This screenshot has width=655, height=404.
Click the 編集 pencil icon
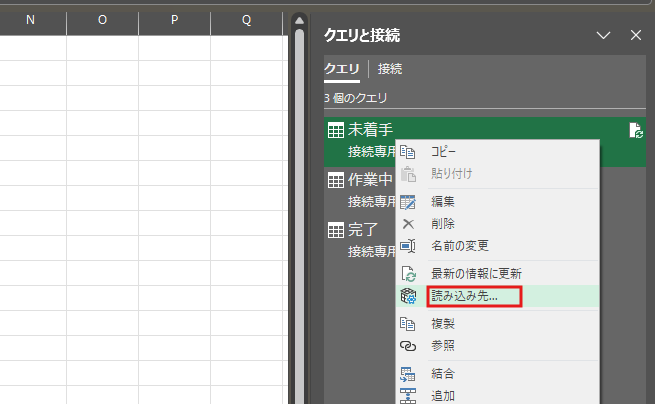(x=408, y=202)
